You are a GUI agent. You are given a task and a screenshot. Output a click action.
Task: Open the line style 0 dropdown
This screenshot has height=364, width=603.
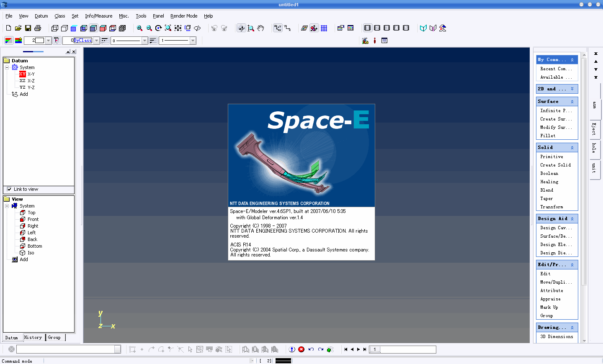[x=145, y=41]
